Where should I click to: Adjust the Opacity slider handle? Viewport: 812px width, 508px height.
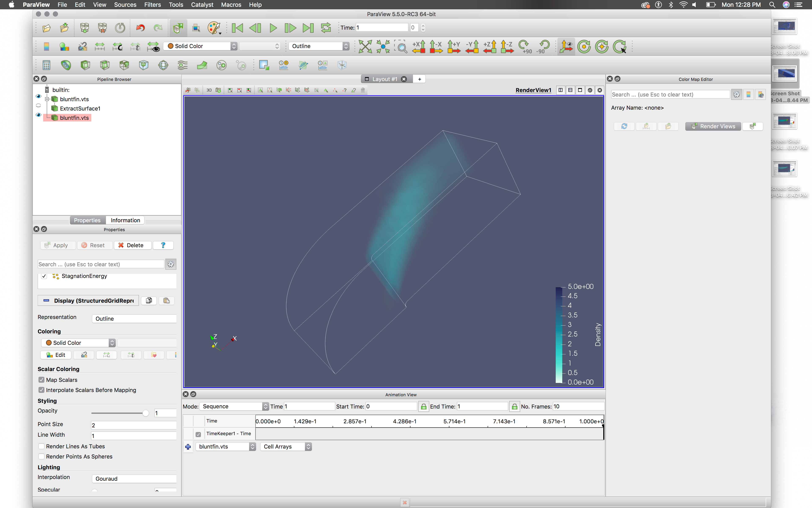click(145, 413)
